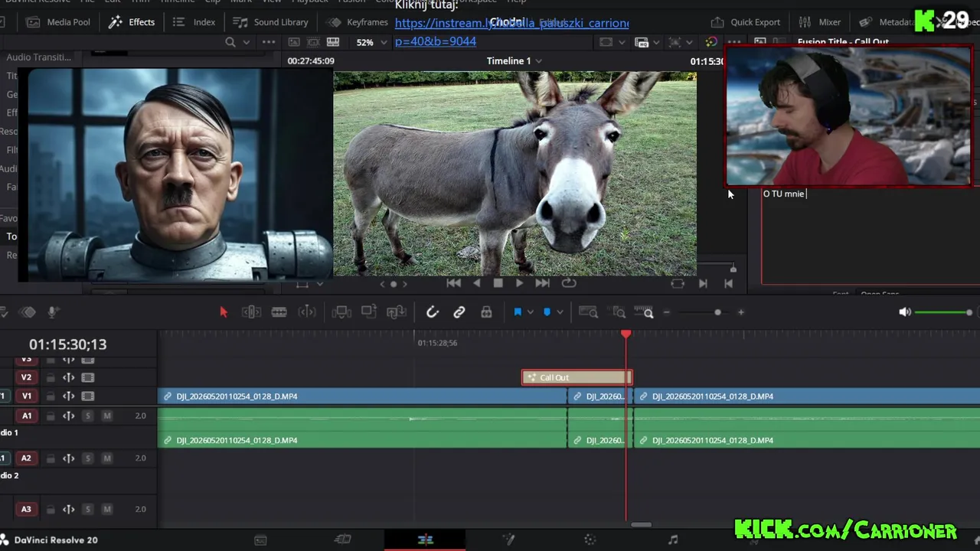Play the timeline forward
This screenshot has height=551, width=980.
point(519,283)
